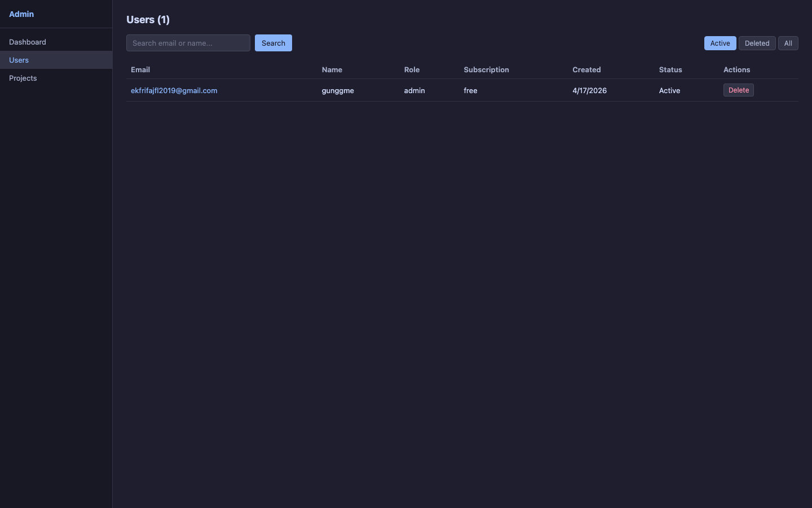Click the 4/17/2026 created date cell
812x508 pixels.
tap(589, 91)
